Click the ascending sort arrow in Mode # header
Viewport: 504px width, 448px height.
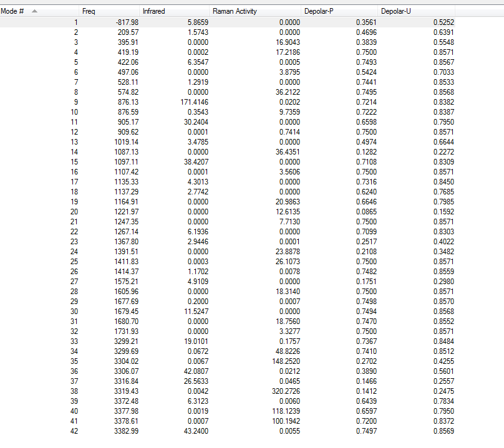[34, 11]
